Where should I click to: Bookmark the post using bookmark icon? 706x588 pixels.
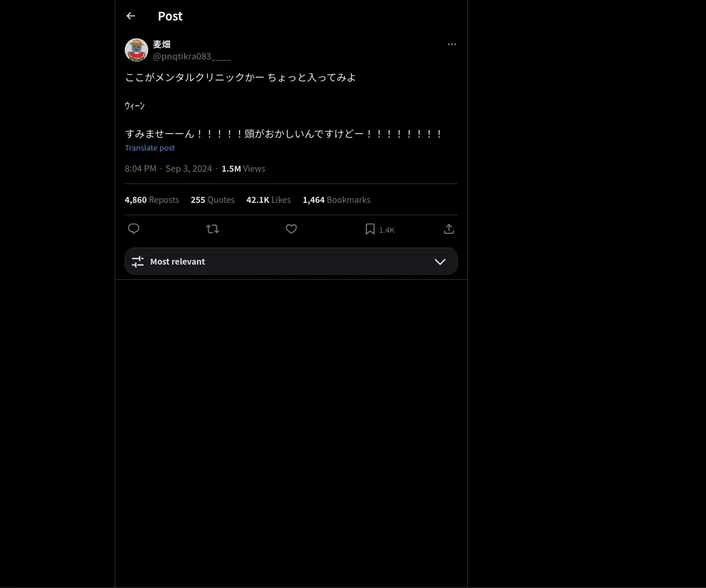(370, 229)
